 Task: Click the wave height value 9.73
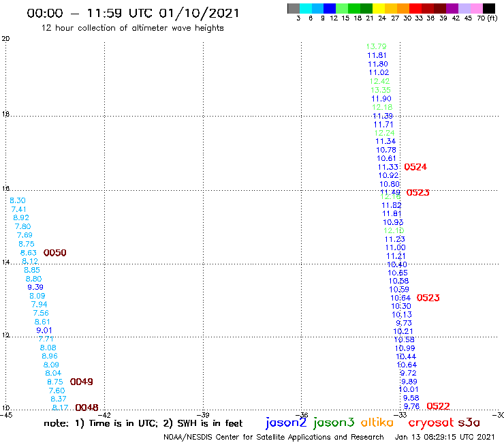coord(404,323)
